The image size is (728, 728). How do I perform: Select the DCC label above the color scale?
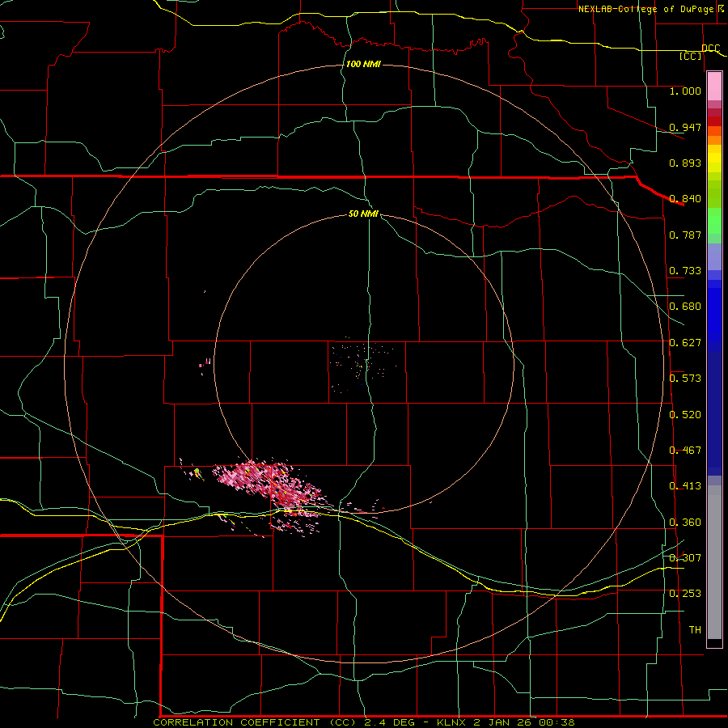(x=711, y=48)
